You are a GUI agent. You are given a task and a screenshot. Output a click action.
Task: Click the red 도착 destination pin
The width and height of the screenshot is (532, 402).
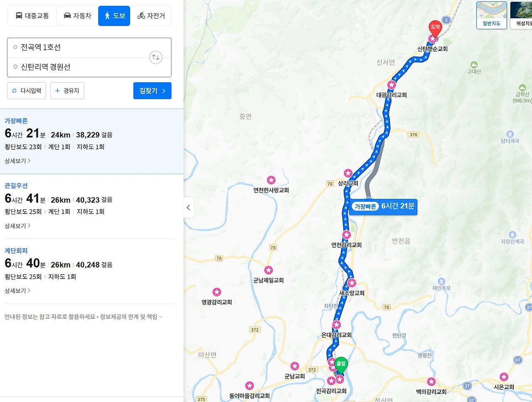click(435, 28)
